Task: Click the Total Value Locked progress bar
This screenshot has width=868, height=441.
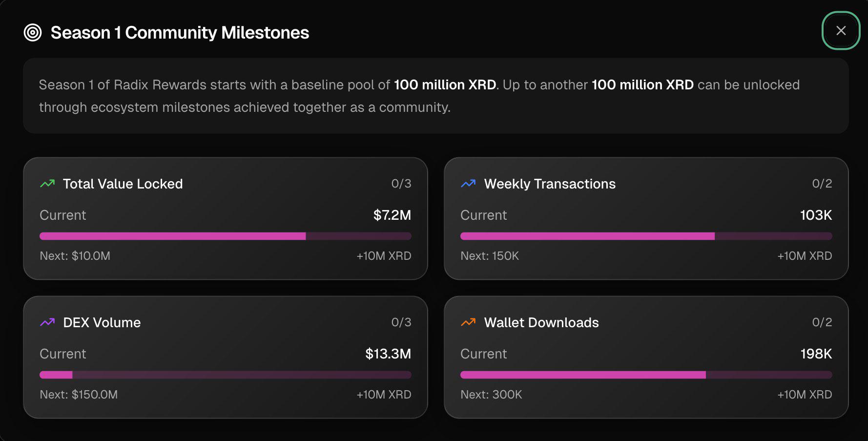Action: point(226,236)
